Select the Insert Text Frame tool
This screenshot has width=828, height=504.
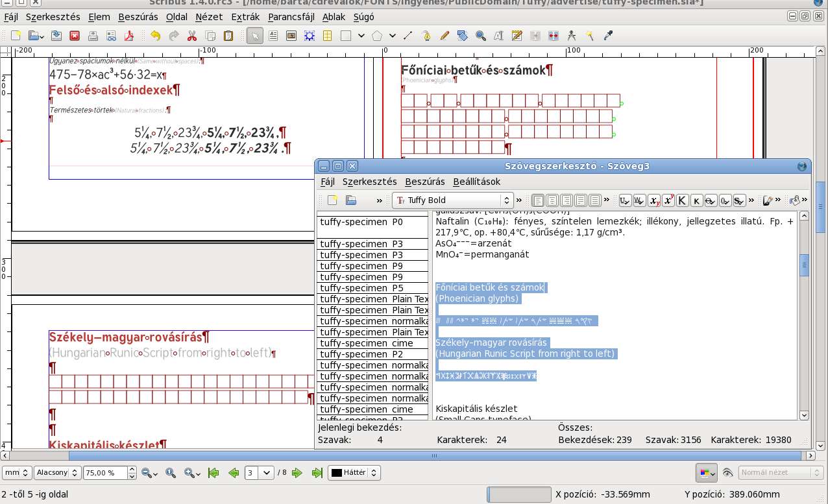[x=273, y=36]
